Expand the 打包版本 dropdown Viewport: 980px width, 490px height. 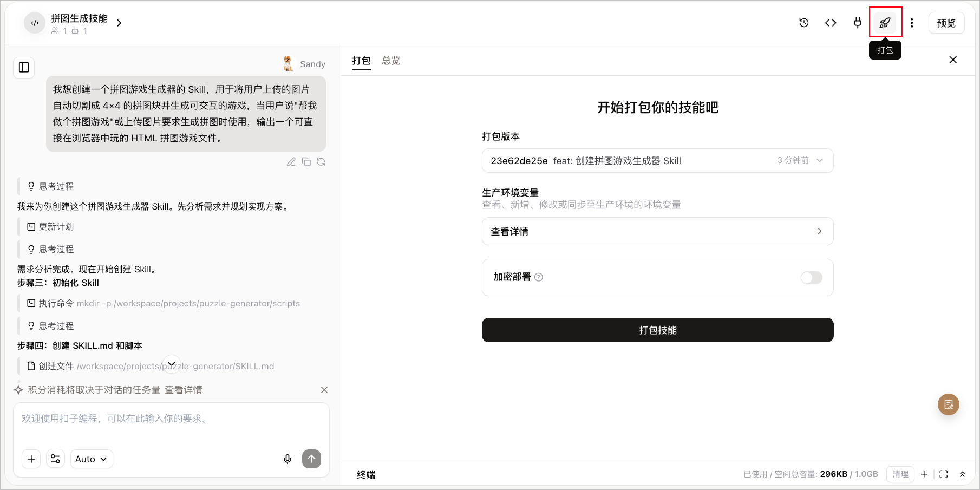[x=657, y=161]
